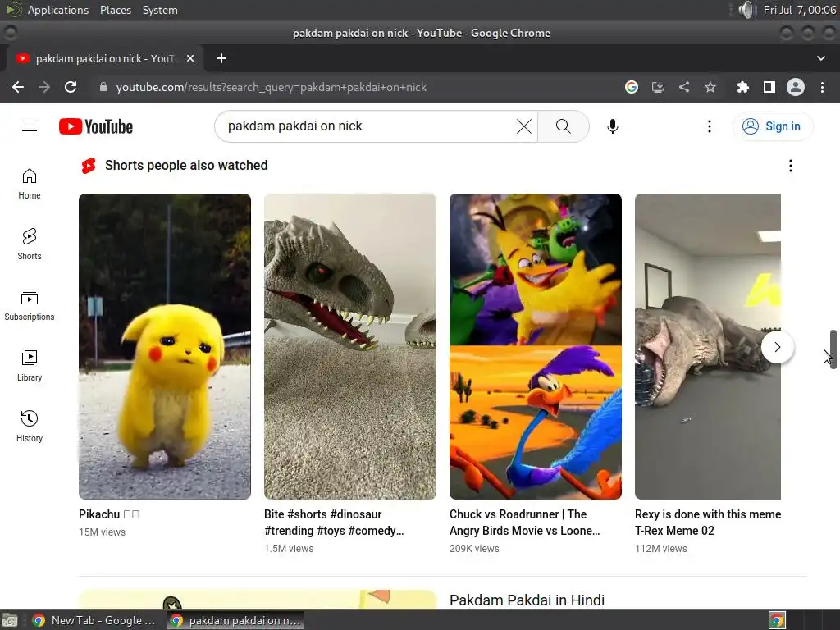Click the Chrome address bar URL

coord(271,87)
